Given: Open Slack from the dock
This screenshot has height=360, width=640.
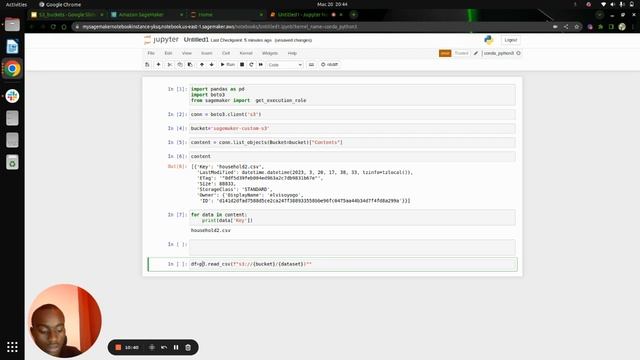Looking at the screenshot, I should pyautogui.click(x=12, y=96).
